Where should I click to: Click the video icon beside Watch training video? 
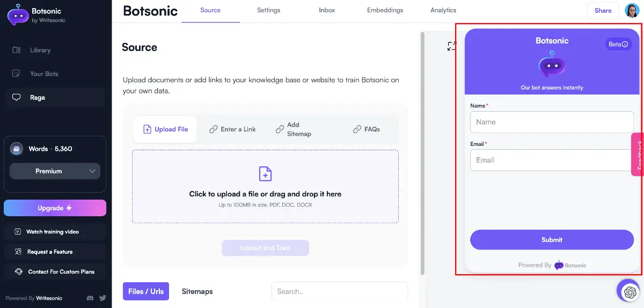tap(18, 232)
